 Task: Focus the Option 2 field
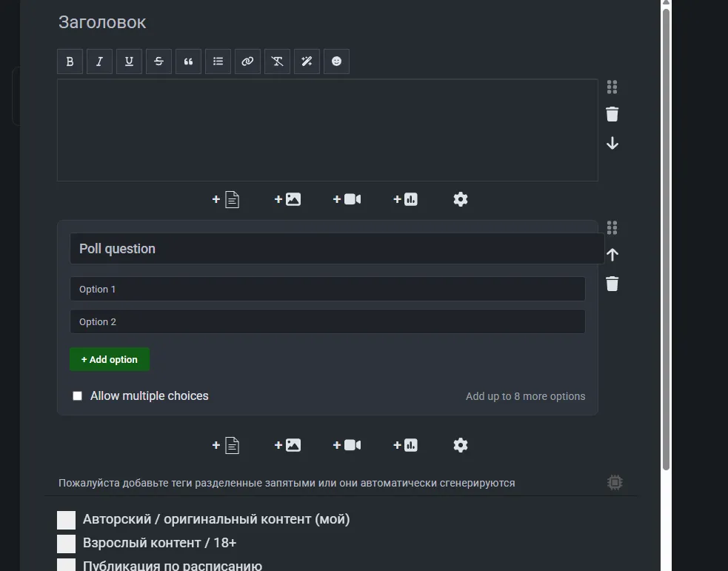pyautogui.click(x=327, y=321)
